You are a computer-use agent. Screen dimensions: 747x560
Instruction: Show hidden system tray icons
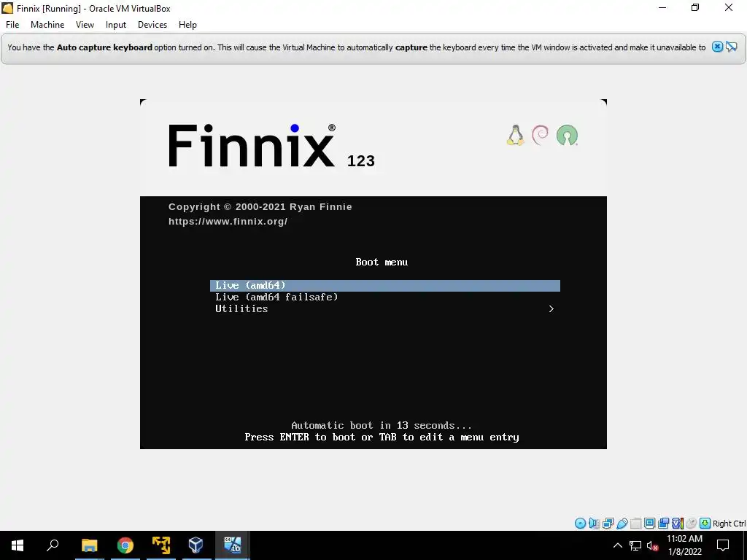point(617,545)
